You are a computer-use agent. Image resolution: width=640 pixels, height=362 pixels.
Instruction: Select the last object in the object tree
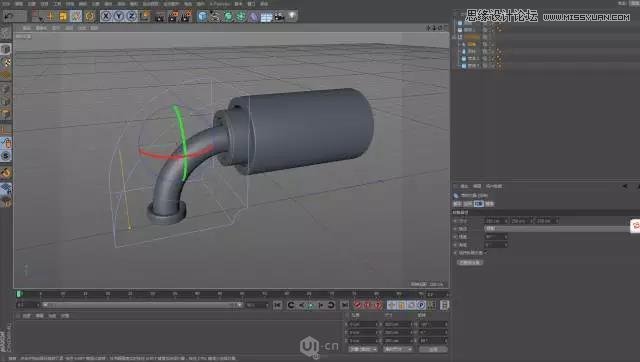click(473, 66)
